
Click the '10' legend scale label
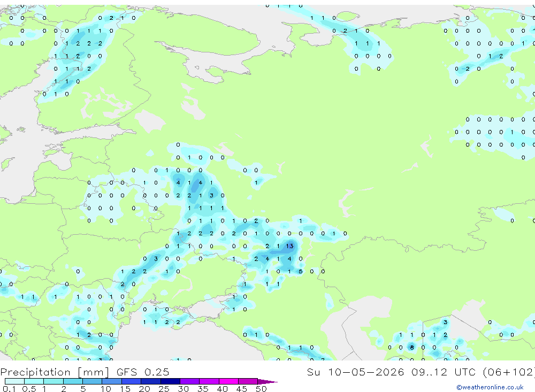tap(106, 389)
